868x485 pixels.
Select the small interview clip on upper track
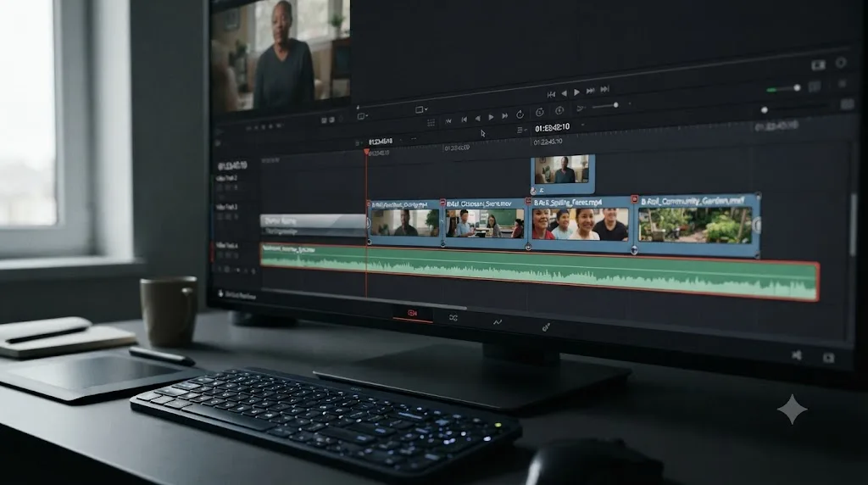(563, 174)
